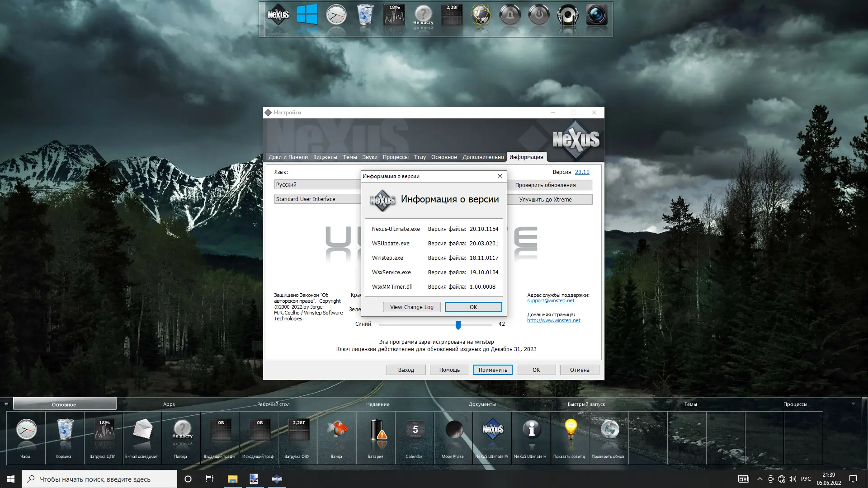Switch to the Виджеты settings tab
868x488 pixels.
[325, 157]
